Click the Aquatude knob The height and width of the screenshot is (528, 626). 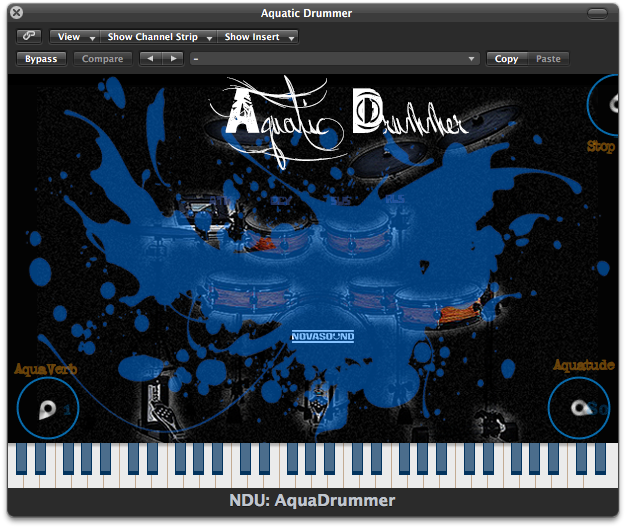click(578, 408)
